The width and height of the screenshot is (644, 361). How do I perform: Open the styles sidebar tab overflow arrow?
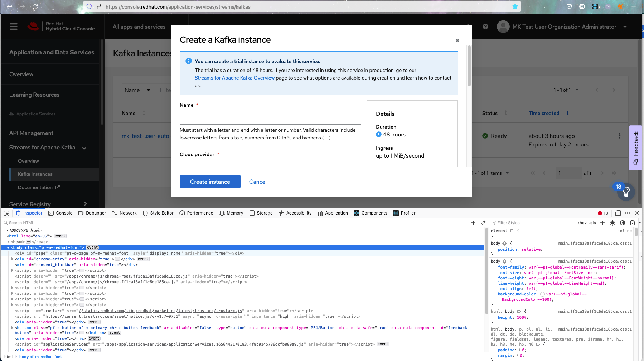point(640,223)
